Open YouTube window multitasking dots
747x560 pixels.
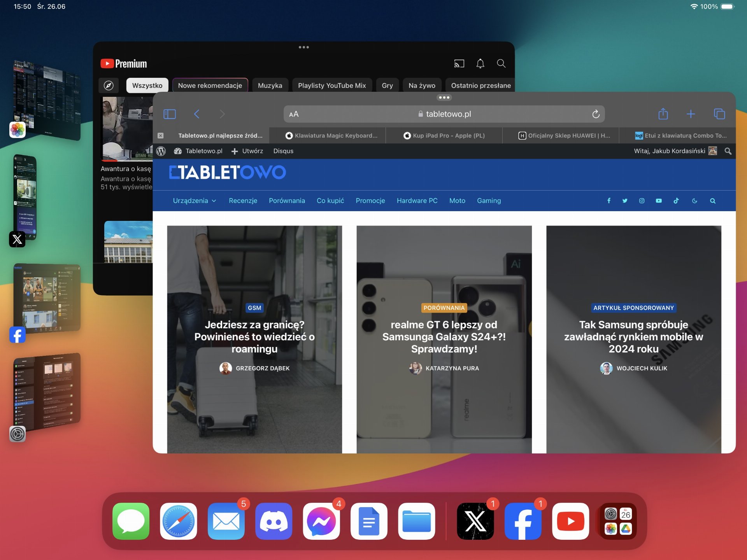point(304,47)
